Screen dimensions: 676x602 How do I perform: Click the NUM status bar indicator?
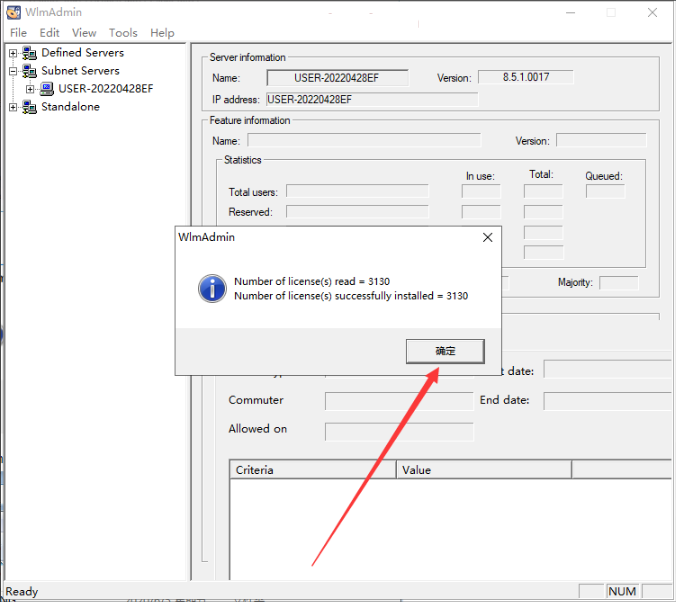(x=622, y=591)
